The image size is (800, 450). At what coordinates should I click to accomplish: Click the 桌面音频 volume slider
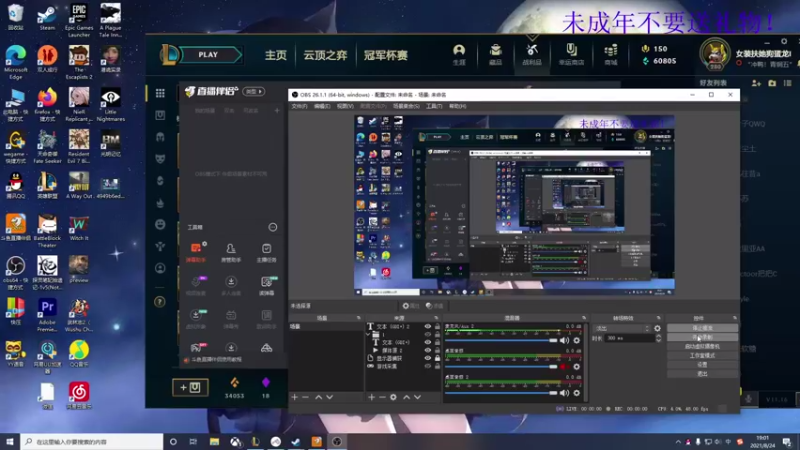tap(501, 367)
